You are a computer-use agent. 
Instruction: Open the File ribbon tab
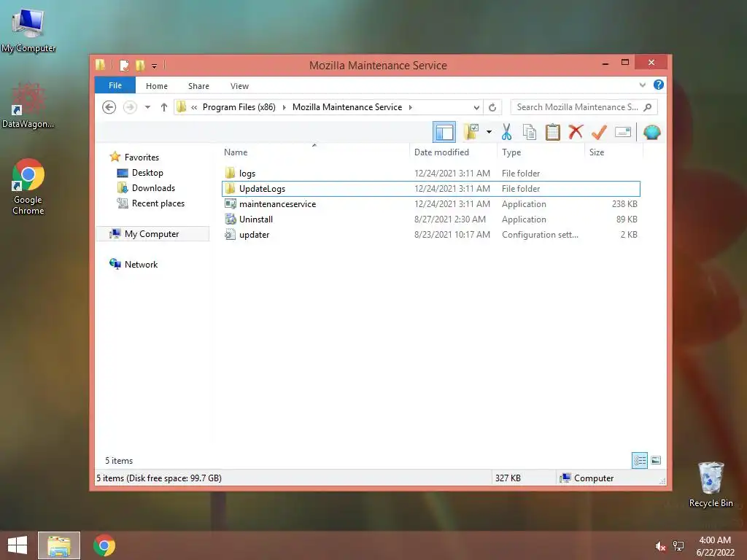pos(115,85)
